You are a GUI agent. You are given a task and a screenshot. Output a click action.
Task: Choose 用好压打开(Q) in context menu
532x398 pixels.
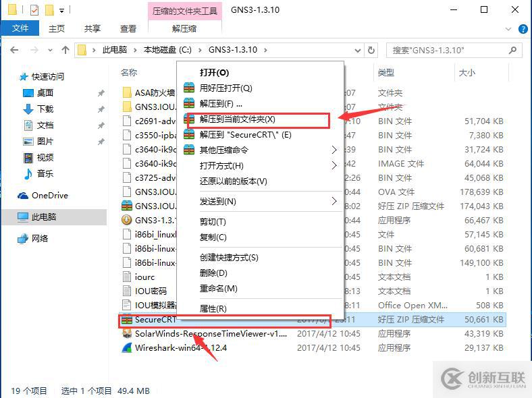[x=225, y=88]
